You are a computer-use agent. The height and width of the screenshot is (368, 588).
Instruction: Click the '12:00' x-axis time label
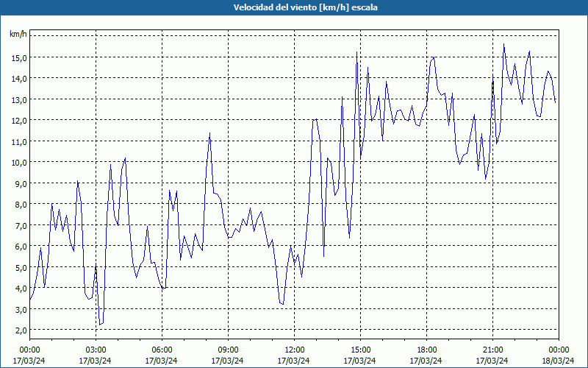point(294,350)
